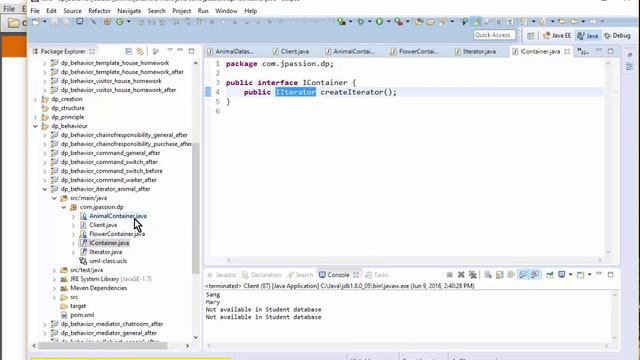Click the New Java Package toolbar icon
640x360 pixels.
pos(107,22)
